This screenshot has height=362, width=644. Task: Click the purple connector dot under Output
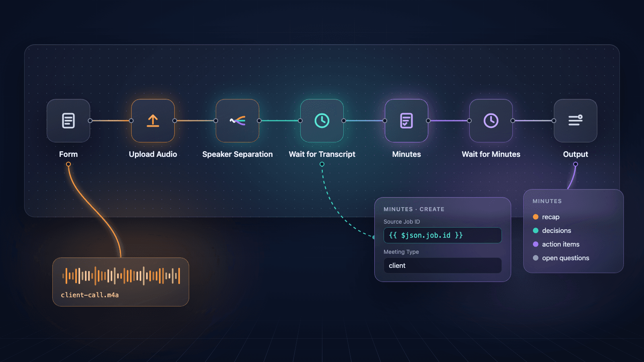pos(576,164)
